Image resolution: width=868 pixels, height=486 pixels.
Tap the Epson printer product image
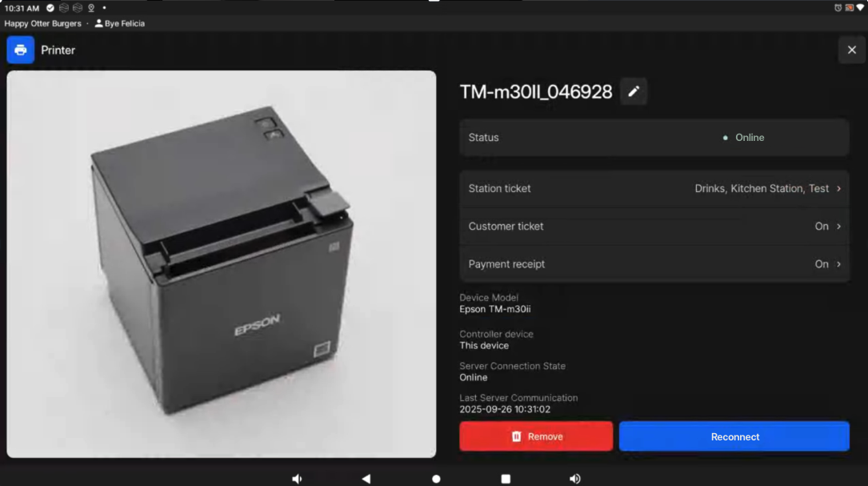(222, 264)
